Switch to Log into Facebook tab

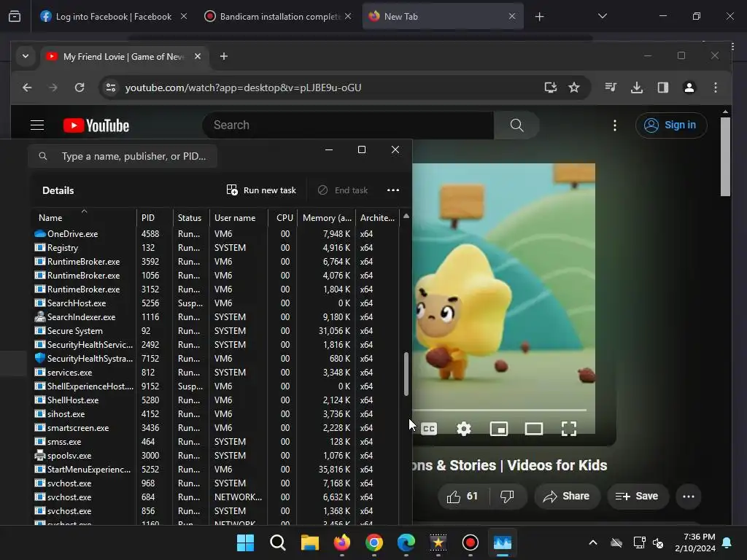pos(113,16)
